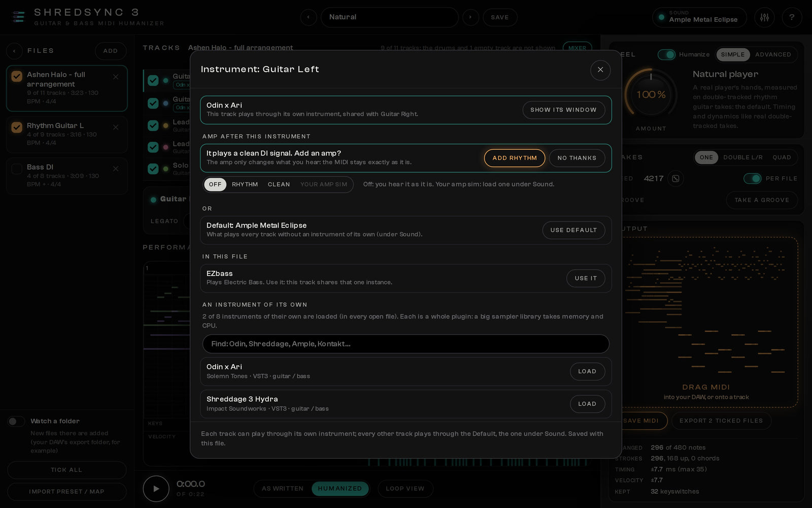This screenshot has height=508, width=812.
Task: Remove the Ashen Halo file with its X
Action: (x=116, y=77)
